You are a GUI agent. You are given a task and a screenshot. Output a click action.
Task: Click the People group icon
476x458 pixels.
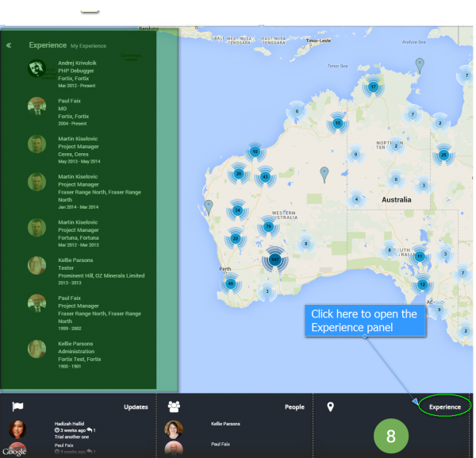click(x=174, y=406)
